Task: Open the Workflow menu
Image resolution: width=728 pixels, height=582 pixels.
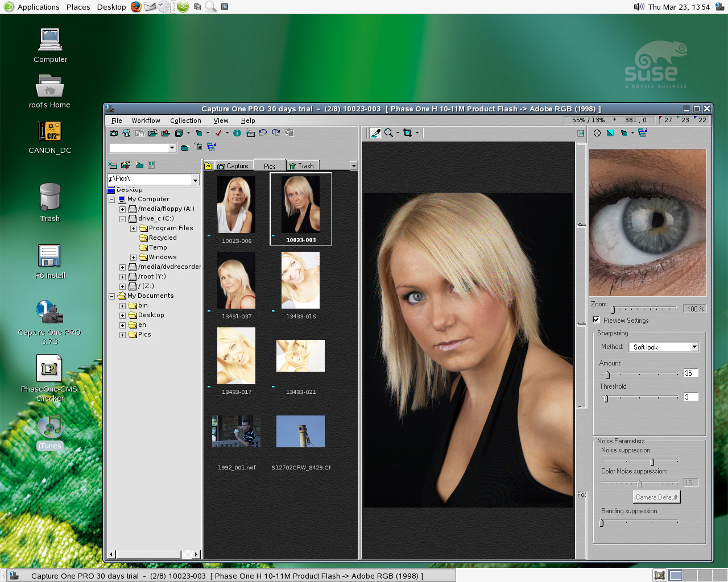Action: coord(146,120)
